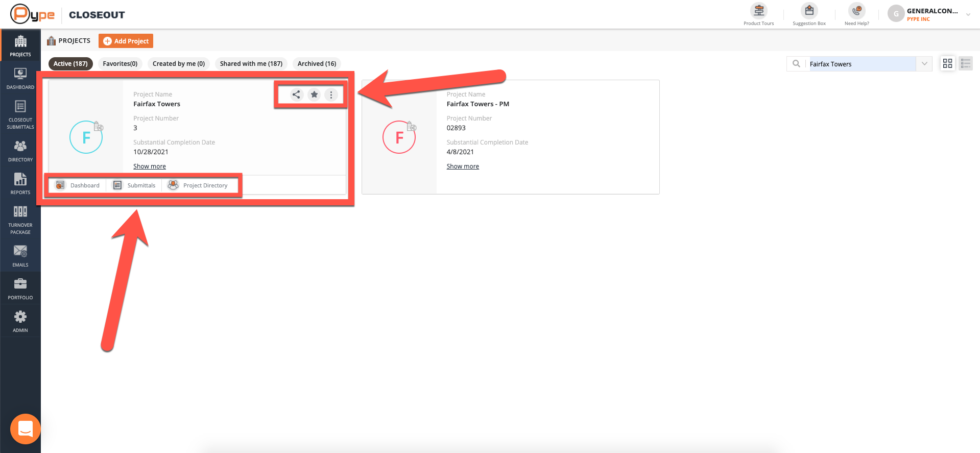Select the Favorites(0) filter tab
This screenshot has width=980, height=453.
point(120,64)
